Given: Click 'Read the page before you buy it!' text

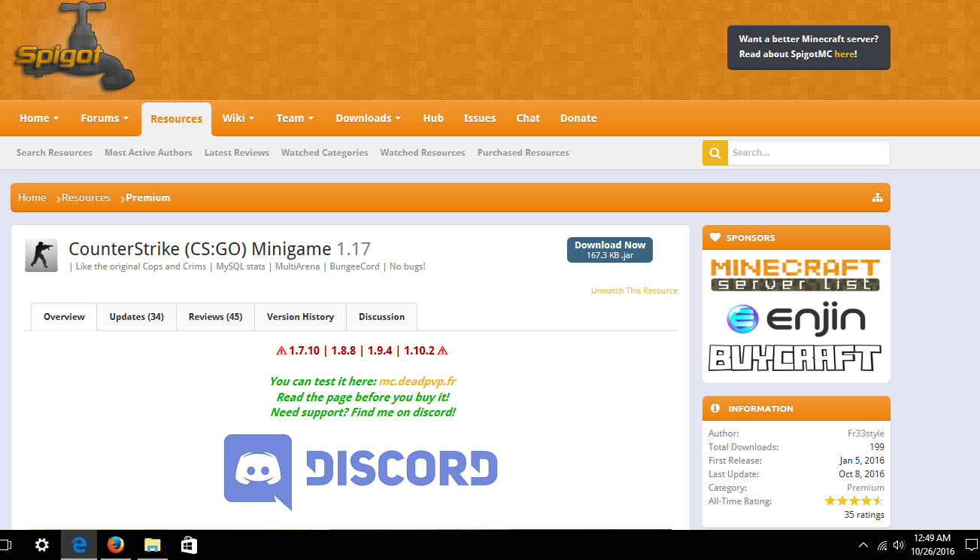Looking at the screenshot, I should 363,397.
